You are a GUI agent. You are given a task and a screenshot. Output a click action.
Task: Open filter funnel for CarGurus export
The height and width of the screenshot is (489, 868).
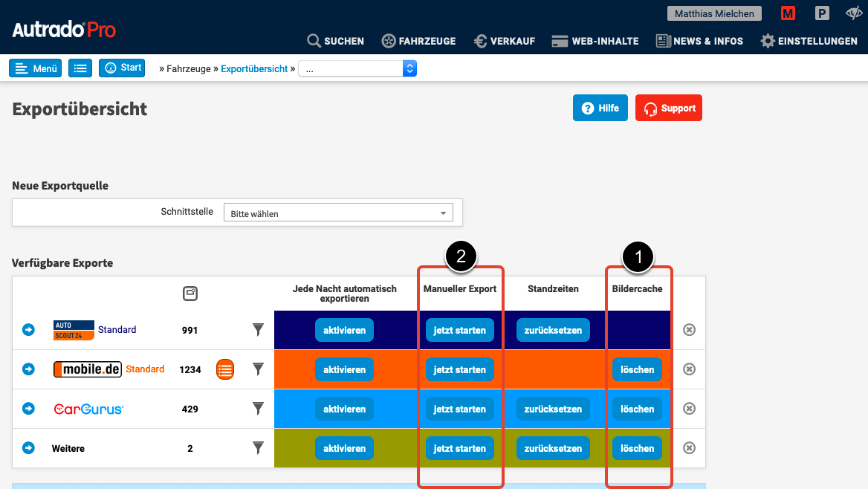(x=258, y=409)
